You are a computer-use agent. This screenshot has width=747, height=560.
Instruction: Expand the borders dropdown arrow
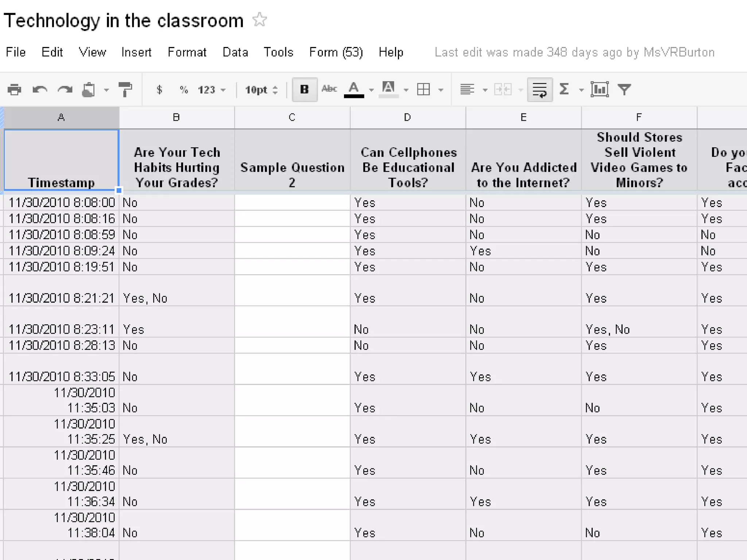[x=441, y=90]
